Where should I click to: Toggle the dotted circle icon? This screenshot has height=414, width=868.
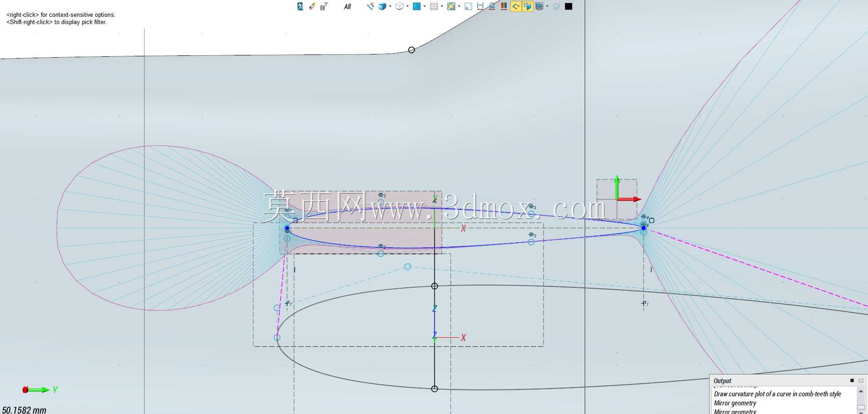[557, 6]
